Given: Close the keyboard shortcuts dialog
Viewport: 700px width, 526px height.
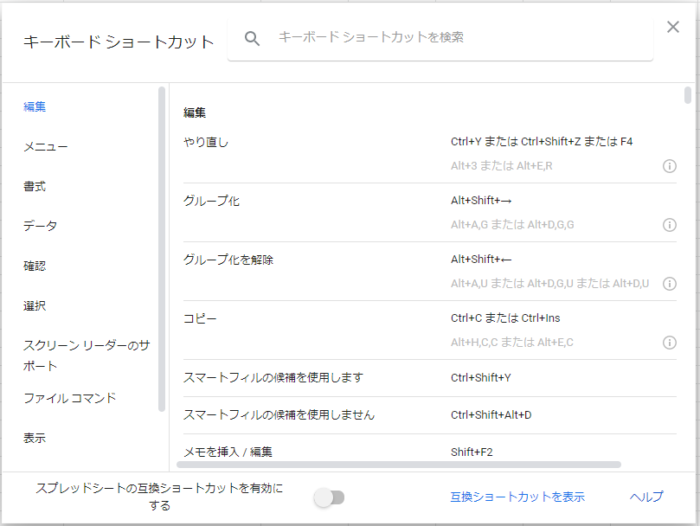Looking at the screenshot, I should click(673, 27).
